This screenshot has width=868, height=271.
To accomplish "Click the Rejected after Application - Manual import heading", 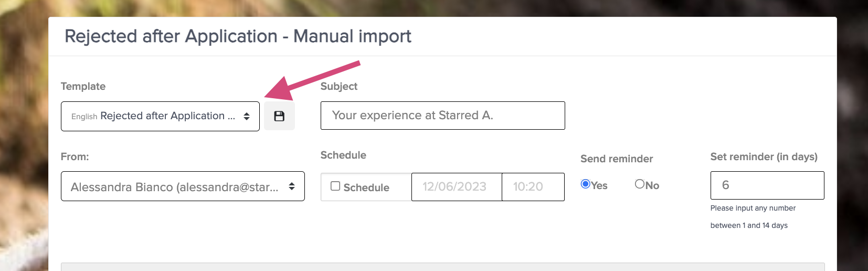I will coord(238,36).
